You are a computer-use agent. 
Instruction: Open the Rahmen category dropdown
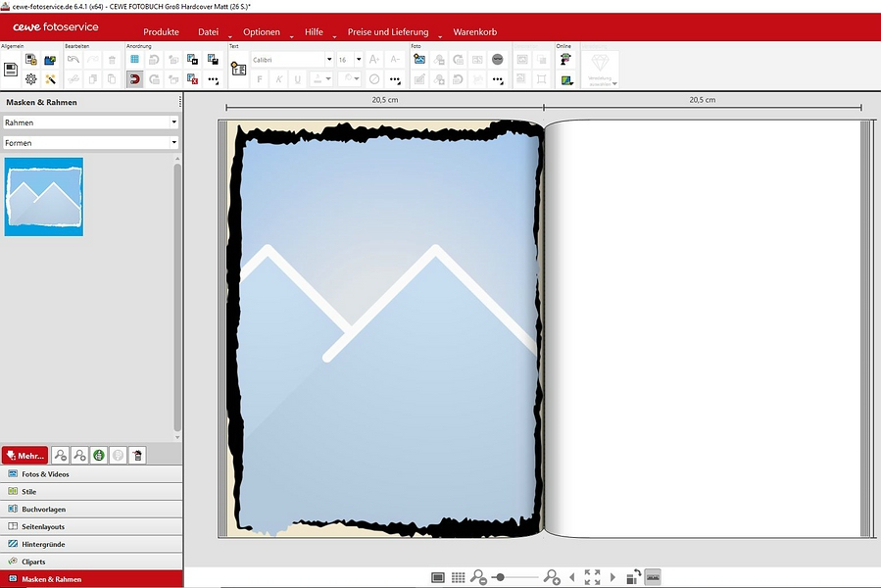90,122
